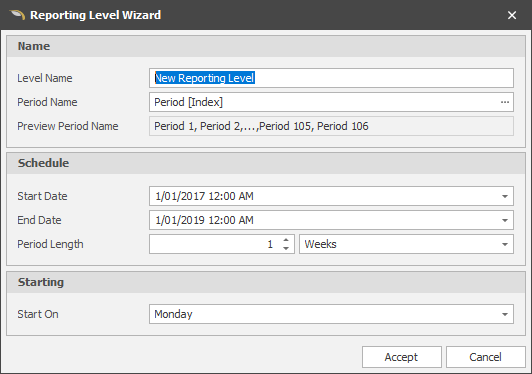532x374 pixels.
Task: Open the End Date calendar dropdown arrow
Action: point(505,220)
